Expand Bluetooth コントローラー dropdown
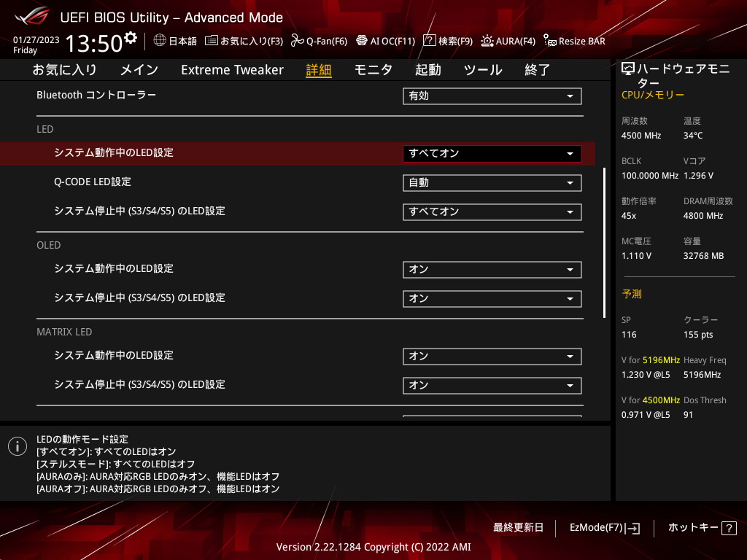The width and height of the screenshot is (747, 560). (492, 96)
